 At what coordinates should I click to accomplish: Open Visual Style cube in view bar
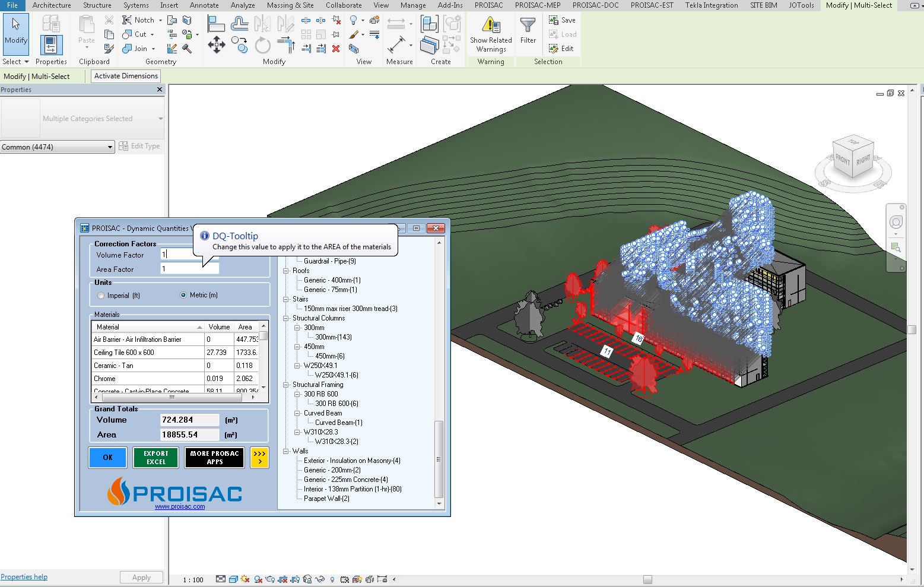click(233, 579)
